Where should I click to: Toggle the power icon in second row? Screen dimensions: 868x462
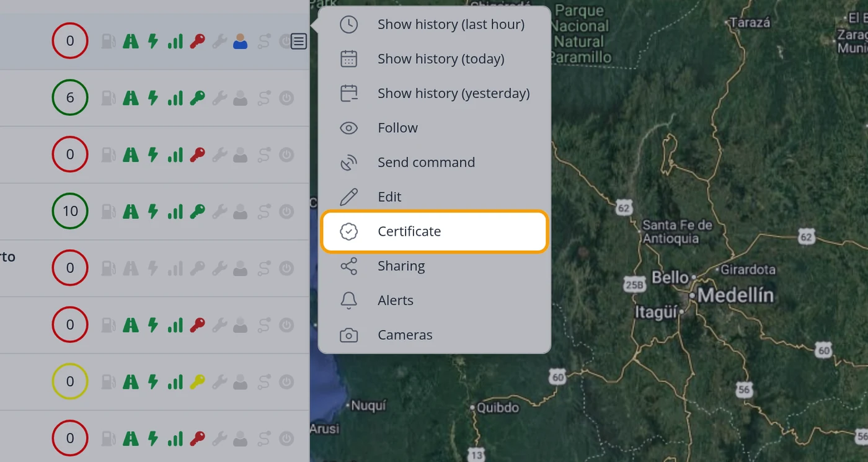click(x=286, y=98)
